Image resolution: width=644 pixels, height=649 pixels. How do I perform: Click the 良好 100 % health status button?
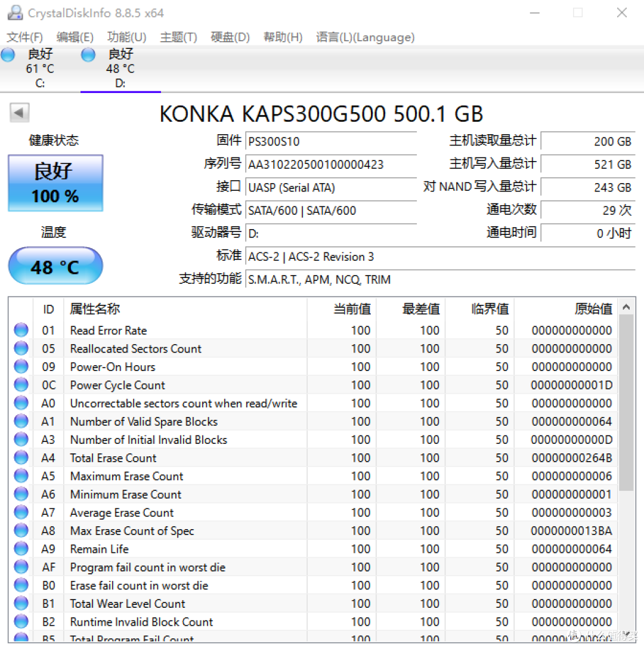pos(55,183)
